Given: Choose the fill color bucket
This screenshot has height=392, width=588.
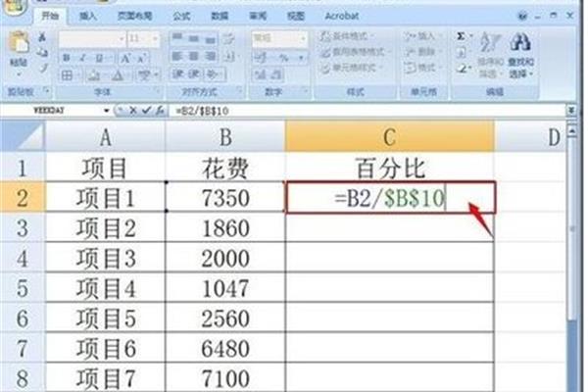Looking at the screenshot, I should pyautogui.click(x=94, y=75).
